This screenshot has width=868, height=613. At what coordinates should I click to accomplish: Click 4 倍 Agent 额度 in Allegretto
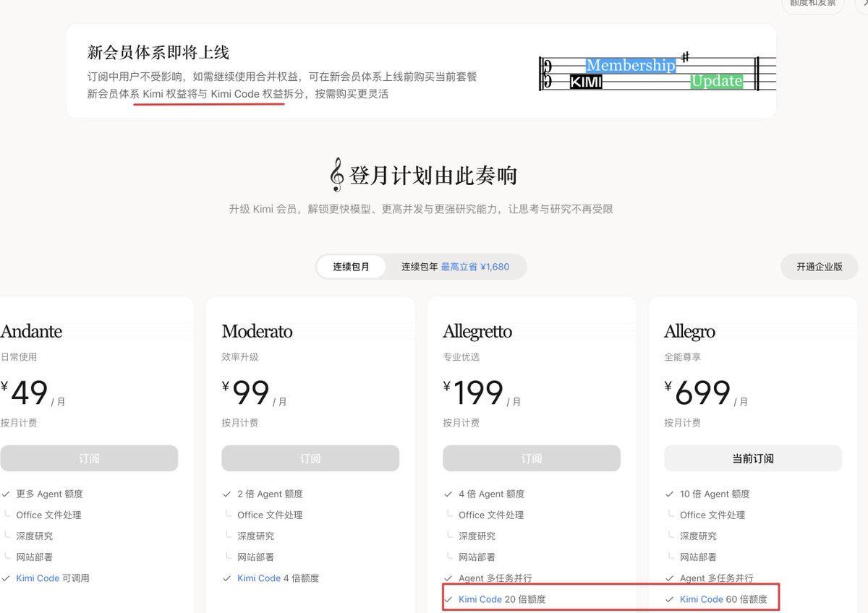coord(491,494)
